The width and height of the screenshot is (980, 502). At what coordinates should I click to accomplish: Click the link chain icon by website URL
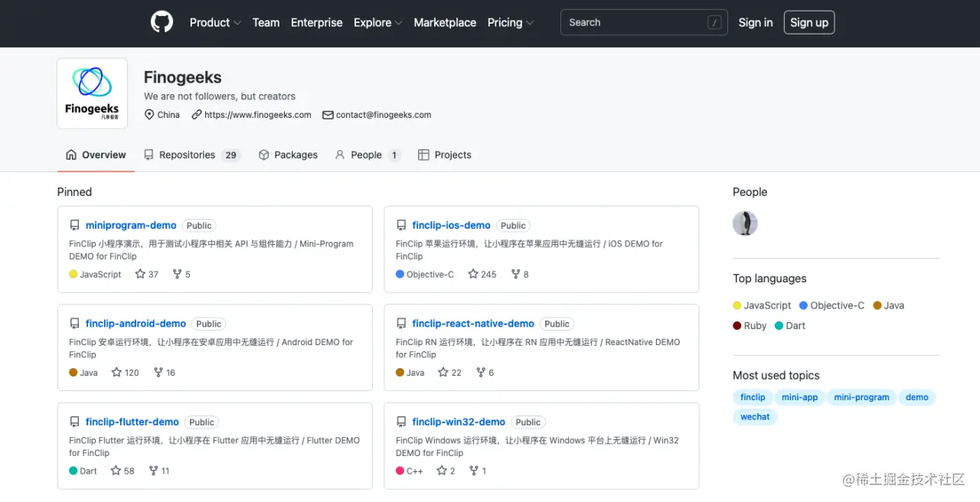(x=197, y=115)
